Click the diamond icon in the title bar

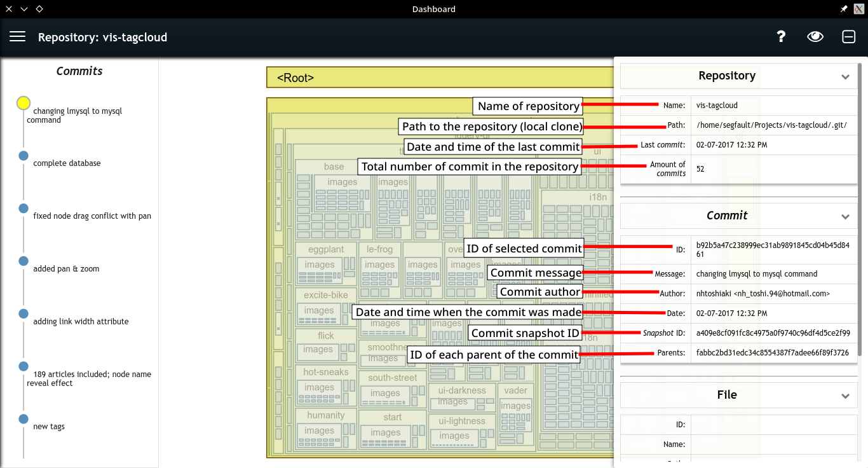tap(39, 9)
